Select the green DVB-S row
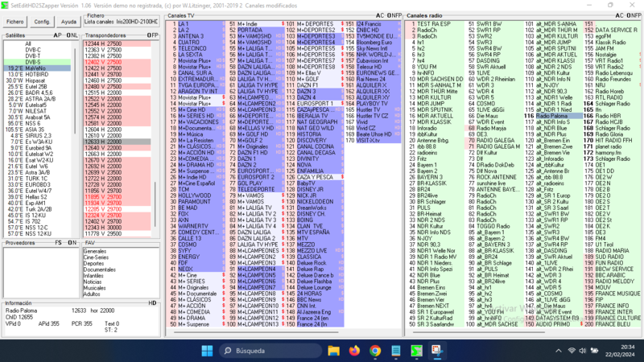This screenshot has width=644, height=362. [37, 63]
